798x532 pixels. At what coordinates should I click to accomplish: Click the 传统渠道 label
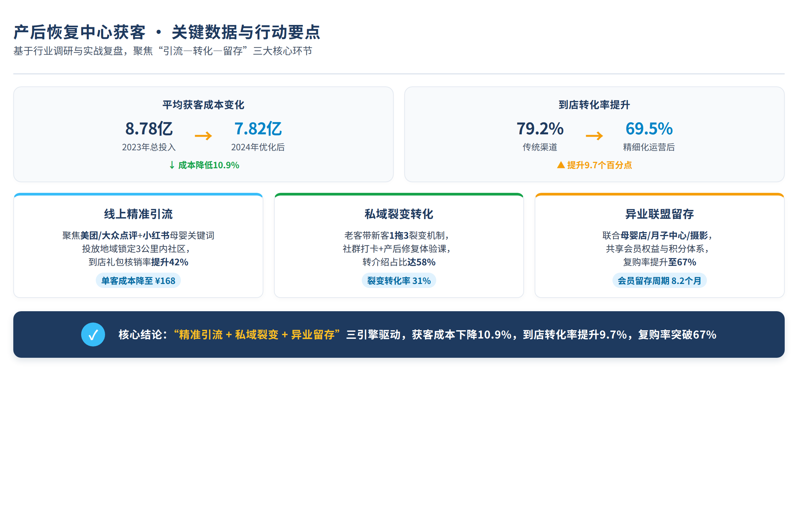coord(540,147)
